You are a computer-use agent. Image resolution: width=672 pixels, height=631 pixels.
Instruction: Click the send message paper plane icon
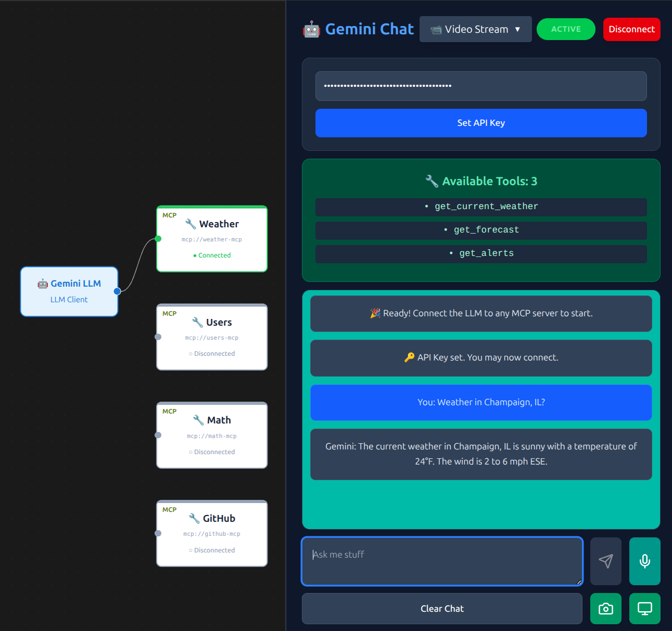coord(605,561)
